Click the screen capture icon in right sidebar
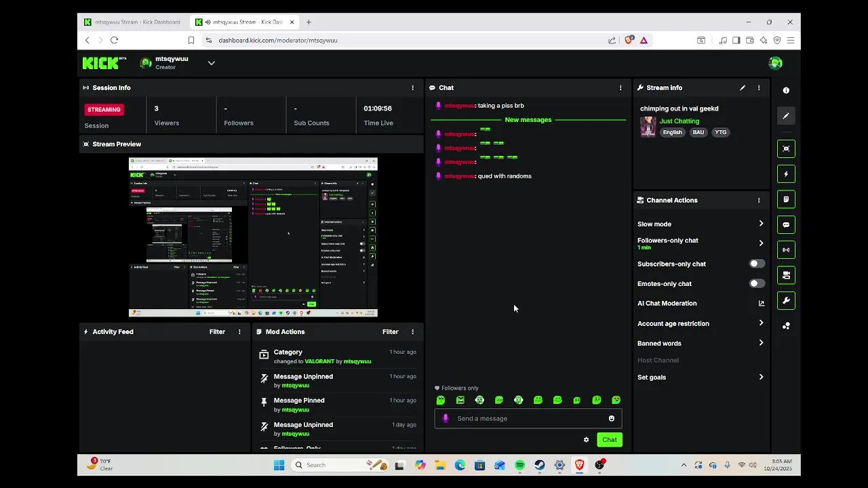 click(786, 148)
